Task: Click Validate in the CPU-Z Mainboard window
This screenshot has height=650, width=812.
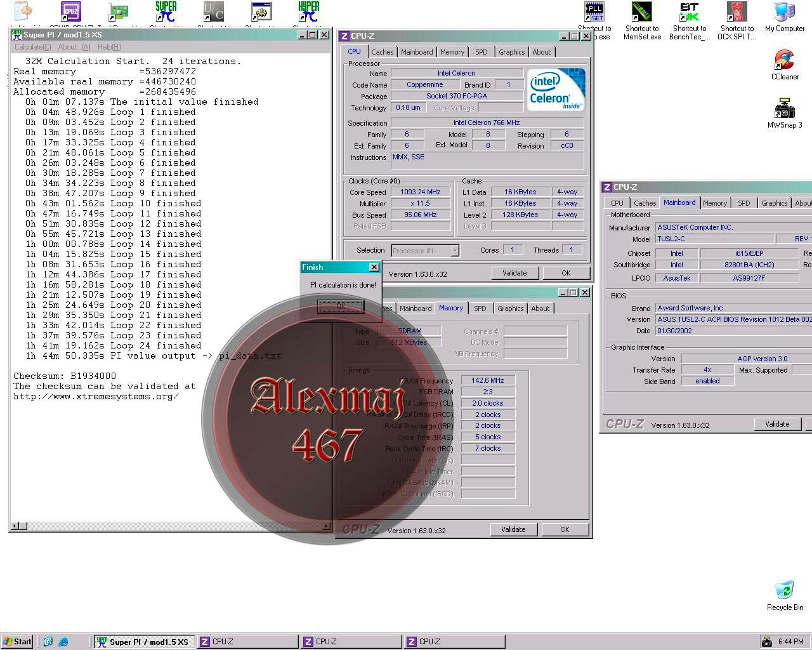Action: point(777,424)
